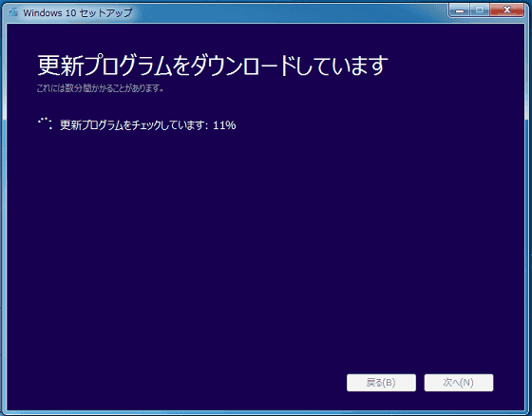Click the spinning progress indicator dots
This screenshot has height=416, width=532.
pos(46,123)
